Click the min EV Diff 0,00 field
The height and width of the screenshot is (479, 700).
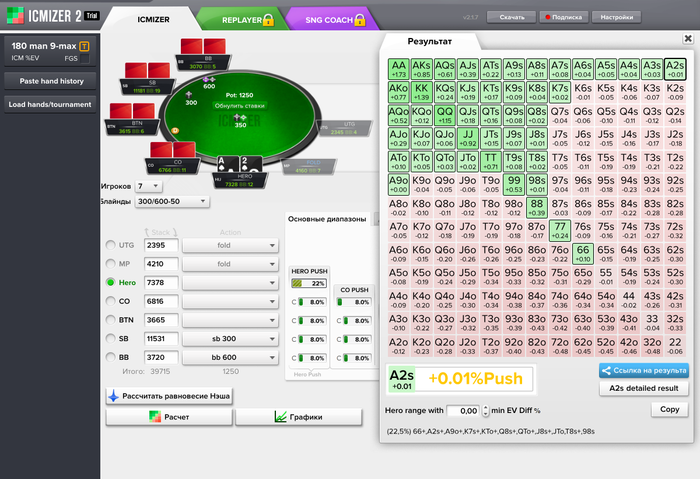coord(463,411)
